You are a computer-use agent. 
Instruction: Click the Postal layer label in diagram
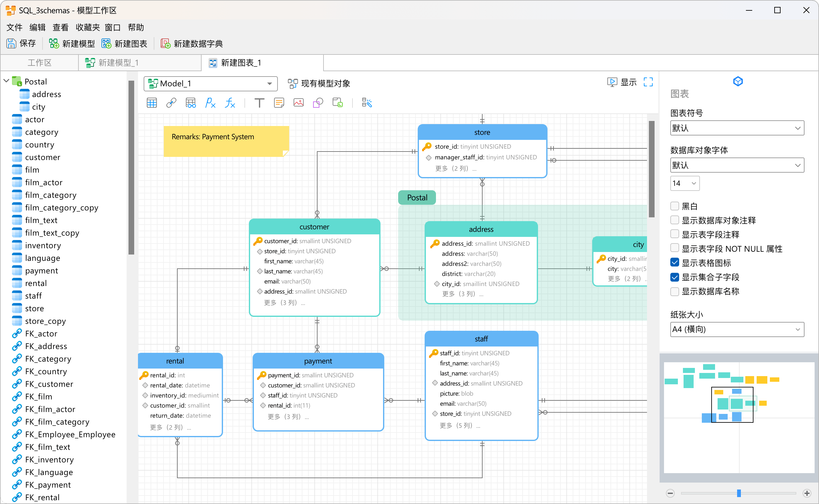[x=417, y=197]
